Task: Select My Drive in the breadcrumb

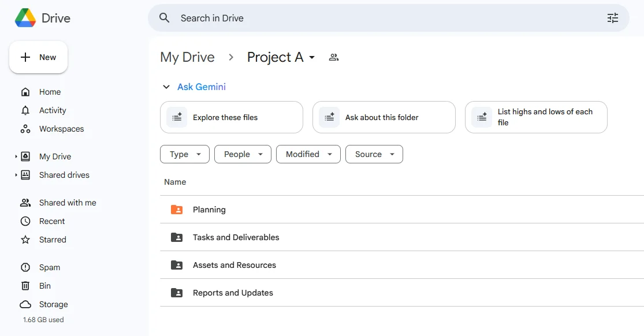Action: tap(187, 57)
